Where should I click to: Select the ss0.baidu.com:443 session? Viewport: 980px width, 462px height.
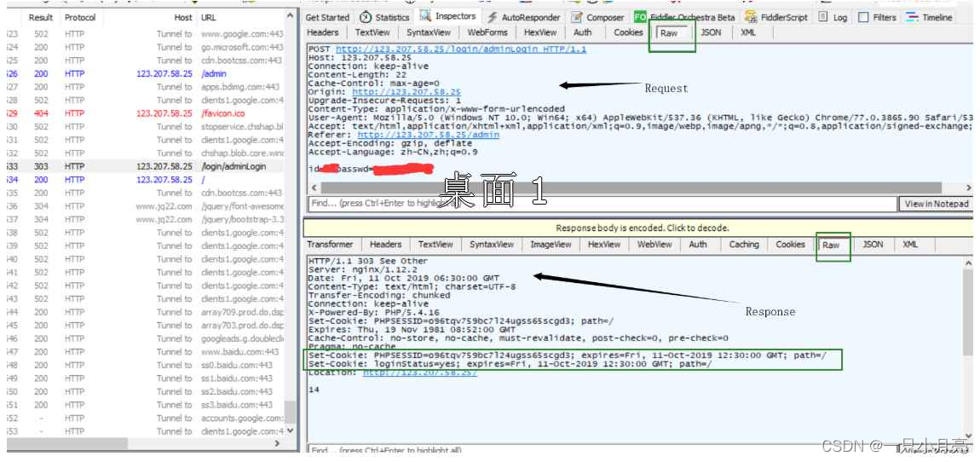(146, 365)
